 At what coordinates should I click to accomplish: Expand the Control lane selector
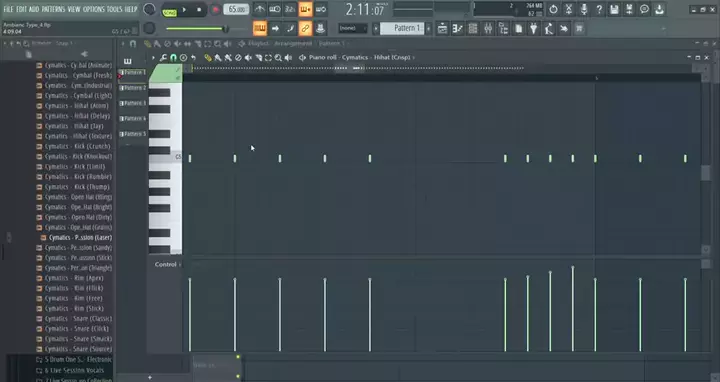168,264
